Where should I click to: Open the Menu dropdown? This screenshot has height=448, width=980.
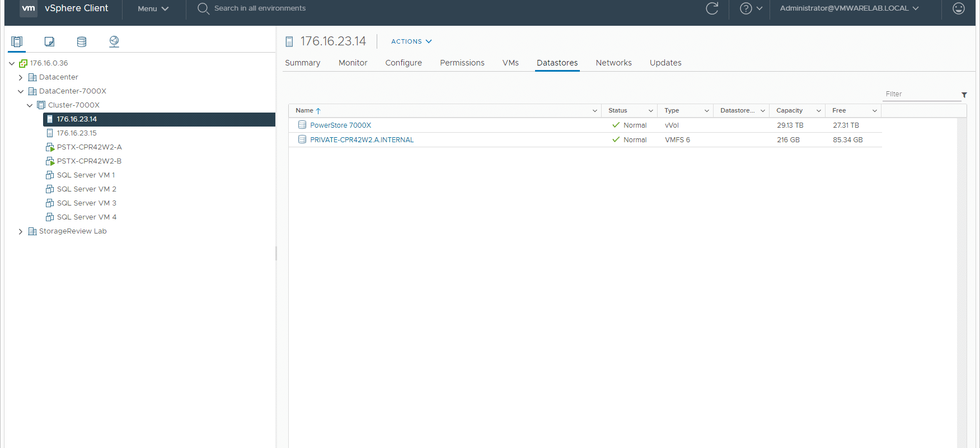[153, 8]
